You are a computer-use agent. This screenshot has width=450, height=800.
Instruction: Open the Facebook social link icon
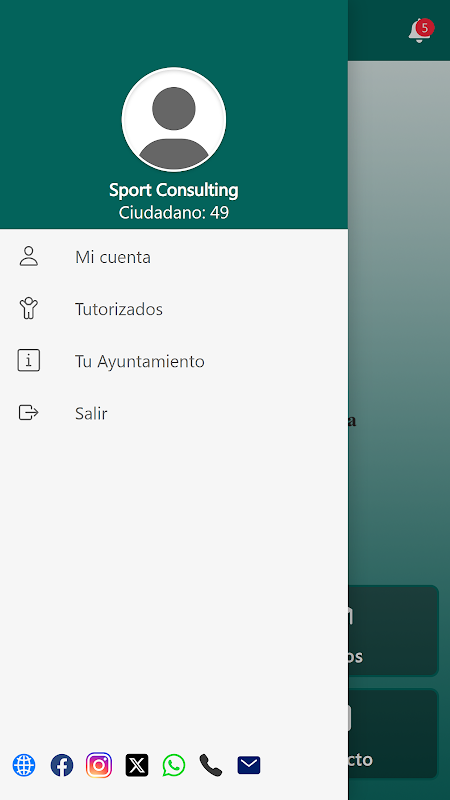pyautogui.click(x=62, y=765)
